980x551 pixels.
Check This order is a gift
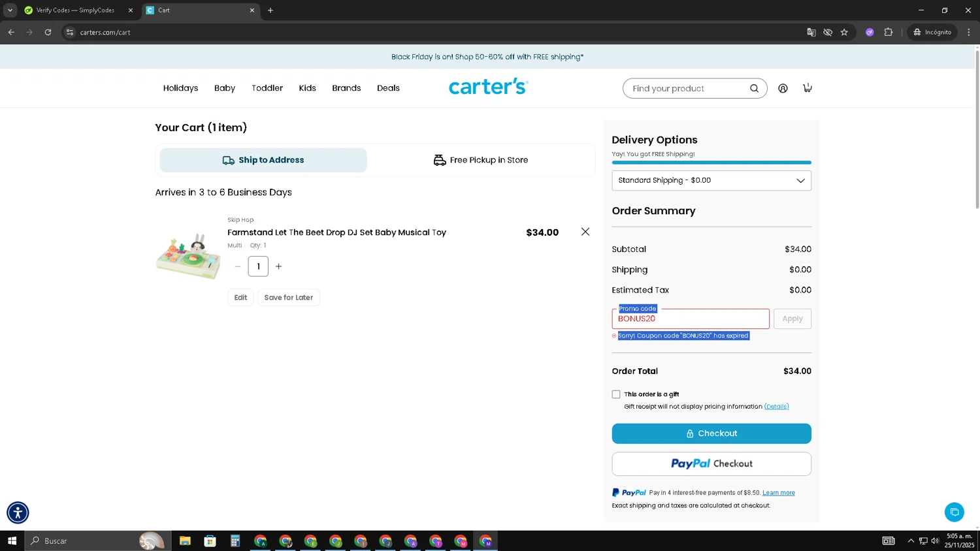tap(616, 394)
